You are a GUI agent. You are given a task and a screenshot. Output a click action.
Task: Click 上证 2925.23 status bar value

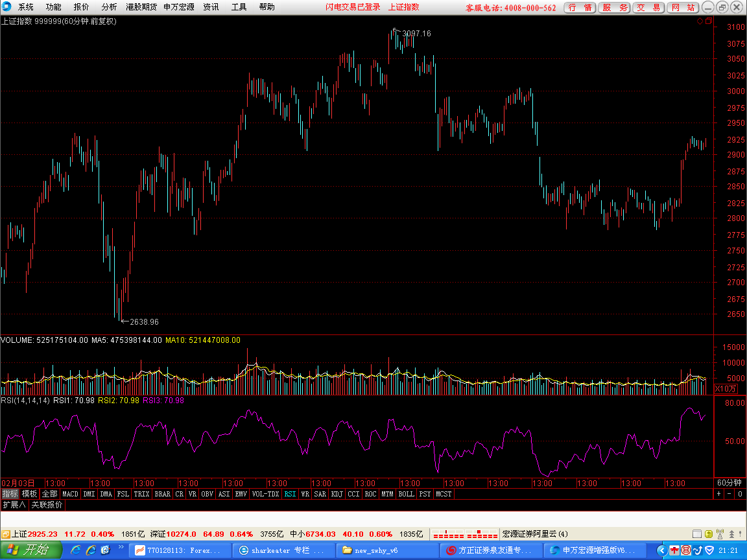[x=35, y=534]
